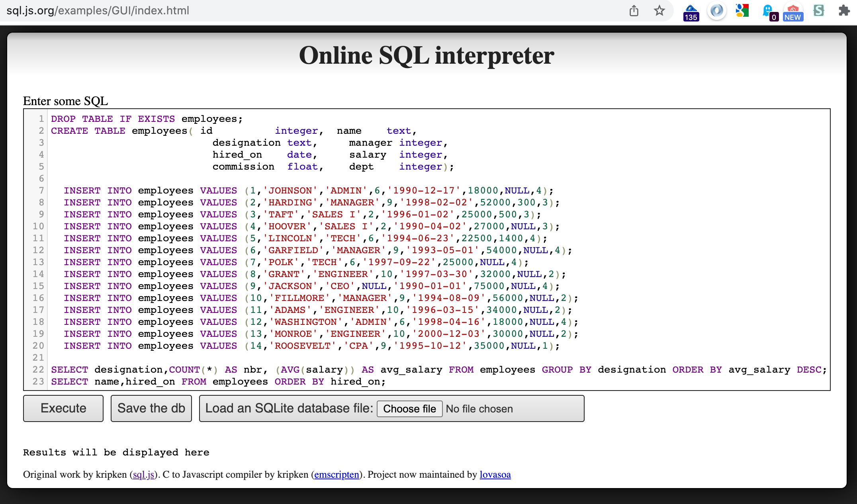Click the 'ADAMS' string in line 17
The height and width of the screenshot is (504, 857).
point(290,310)
